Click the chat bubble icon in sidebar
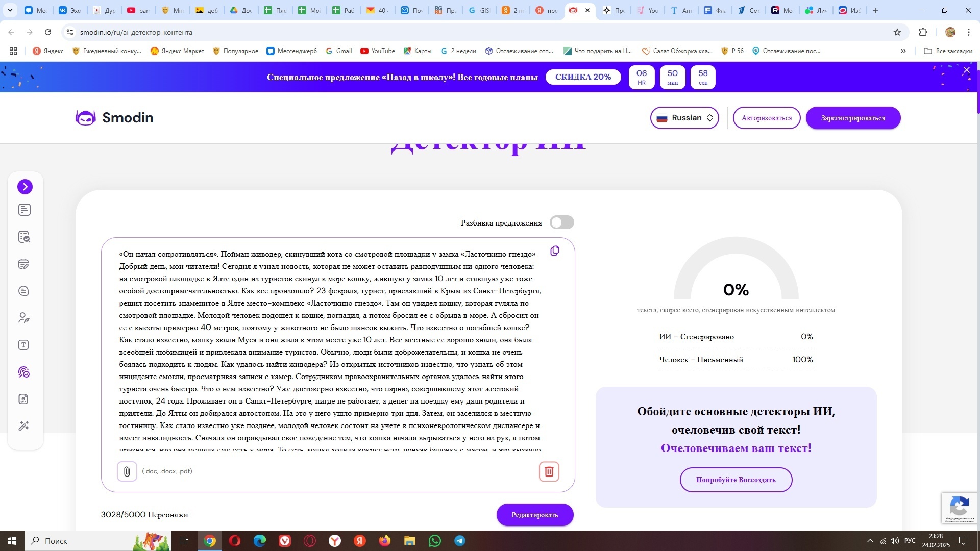The width and height of the screenshot is (980, 551). pos(24,291)
